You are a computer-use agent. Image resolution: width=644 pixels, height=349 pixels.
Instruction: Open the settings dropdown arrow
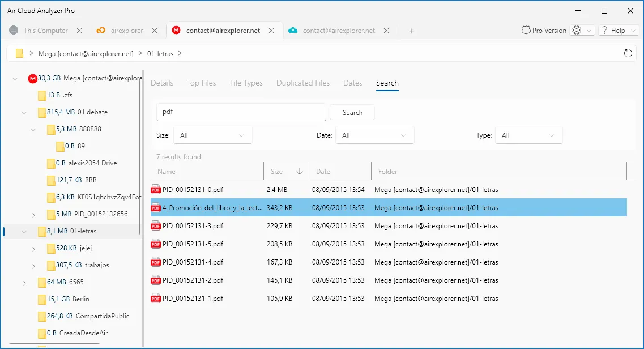[589, 31]
